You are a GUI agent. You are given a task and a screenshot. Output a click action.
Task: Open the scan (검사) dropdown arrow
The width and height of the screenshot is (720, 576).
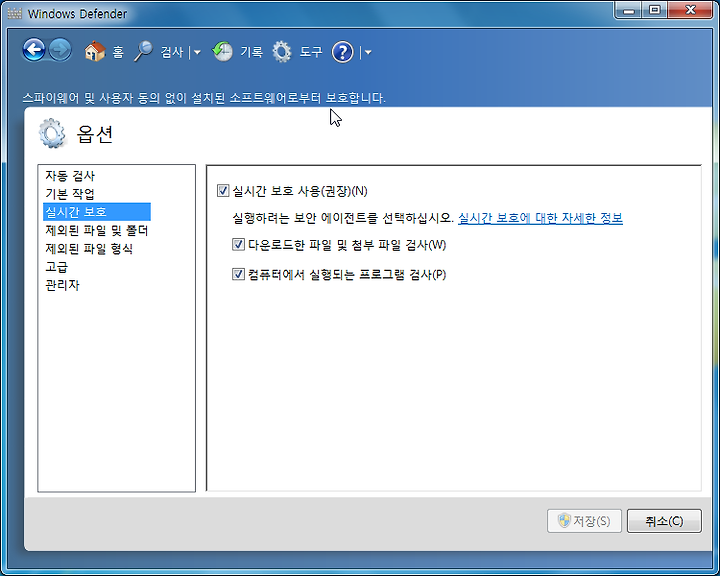(197, 52)
